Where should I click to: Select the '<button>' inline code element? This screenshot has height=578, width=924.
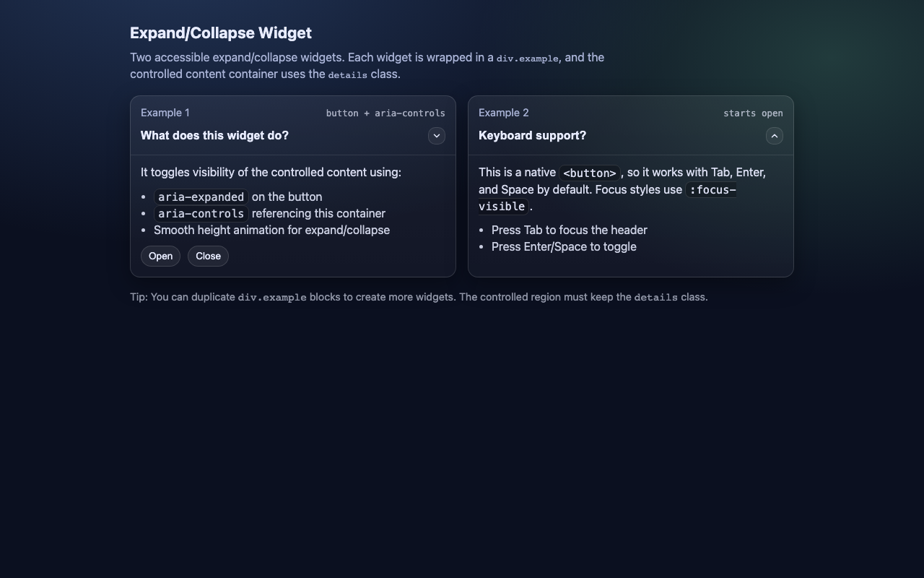coord(589,173)
